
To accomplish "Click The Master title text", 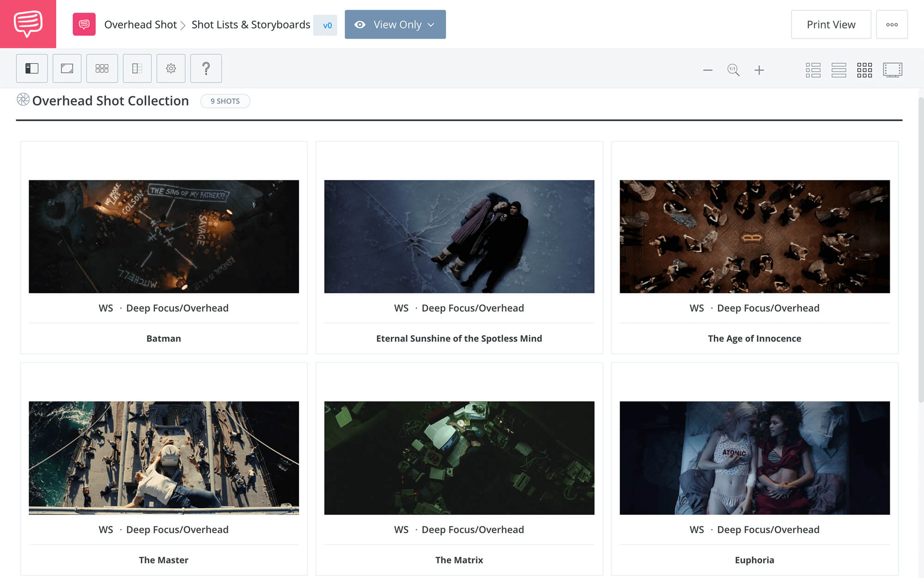I will tap(164, 560).
